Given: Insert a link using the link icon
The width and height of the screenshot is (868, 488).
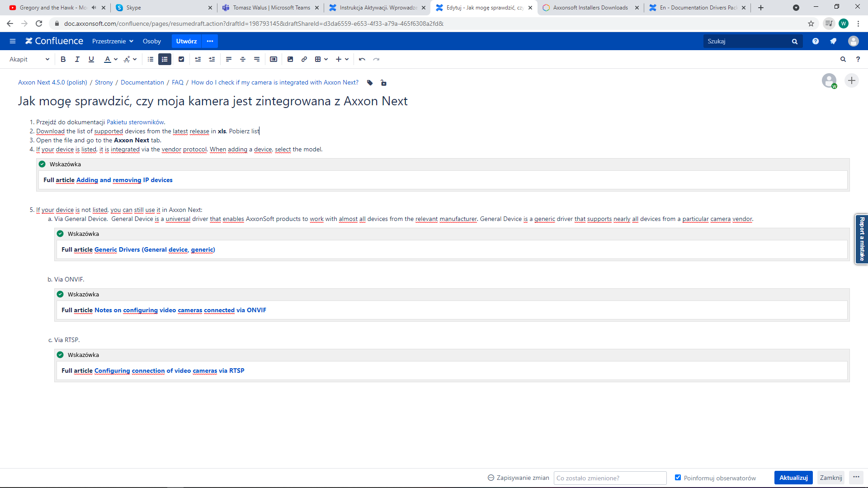Looking at the screenshot, I should 304,59.
